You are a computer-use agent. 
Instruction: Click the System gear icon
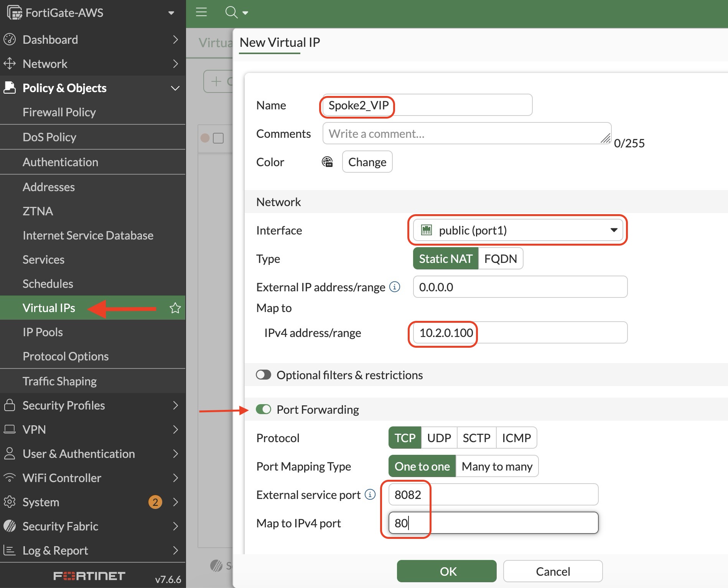[x=10, y=502]
